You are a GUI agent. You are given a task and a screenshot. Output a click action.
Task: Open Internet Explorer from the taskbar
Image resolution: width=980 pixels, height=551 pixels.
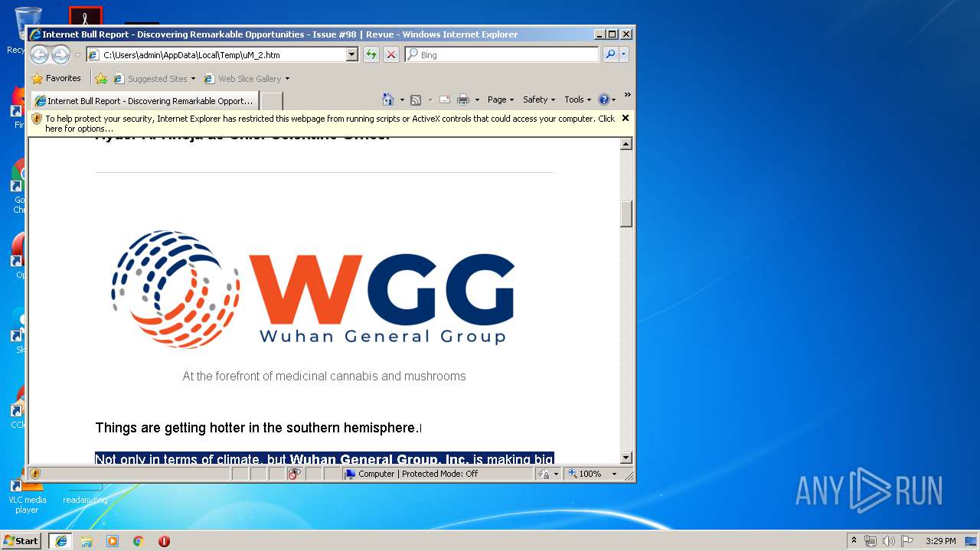coord(60,540)
